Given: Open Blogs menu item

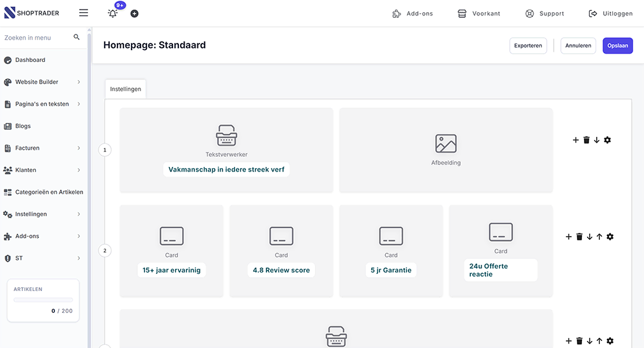Looking at the screenshot, I should click(43, 126).
